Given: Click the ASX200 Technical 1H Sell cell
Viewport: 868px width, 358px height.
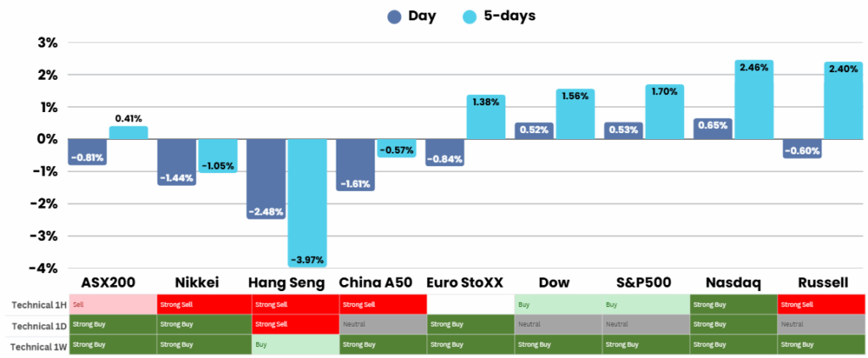Looking at the screenshot, I should point(113,304).
